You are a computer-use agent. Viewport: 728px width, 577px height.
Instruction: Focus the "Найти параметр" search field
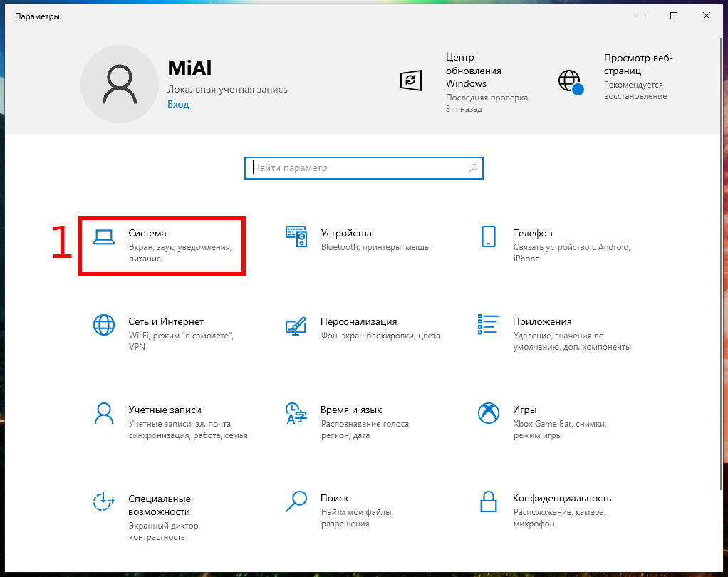356,168
